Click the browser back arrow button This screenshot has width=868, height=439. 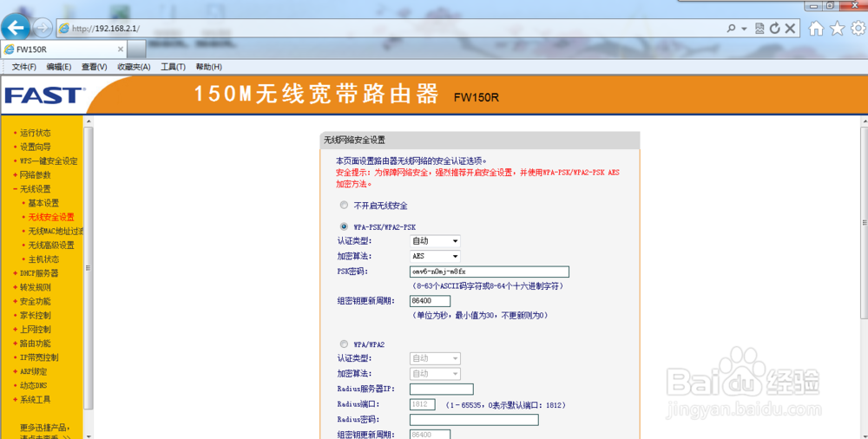[16, 27]
